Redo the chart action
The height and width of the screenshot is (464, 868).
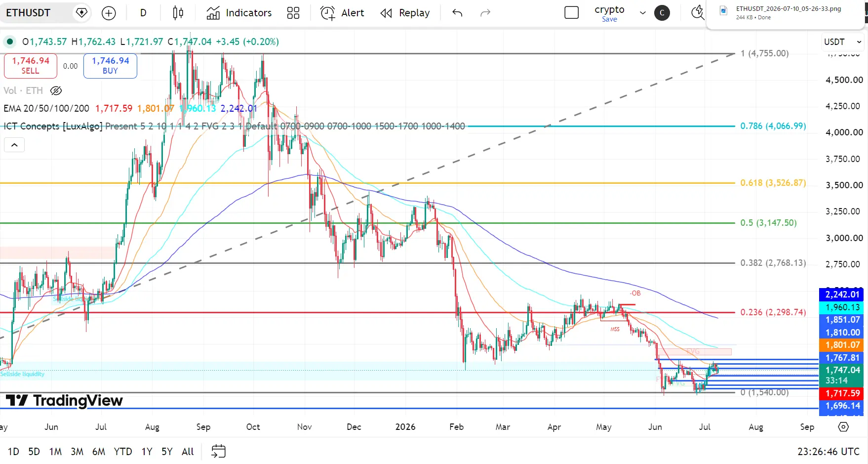click(485, 13)
